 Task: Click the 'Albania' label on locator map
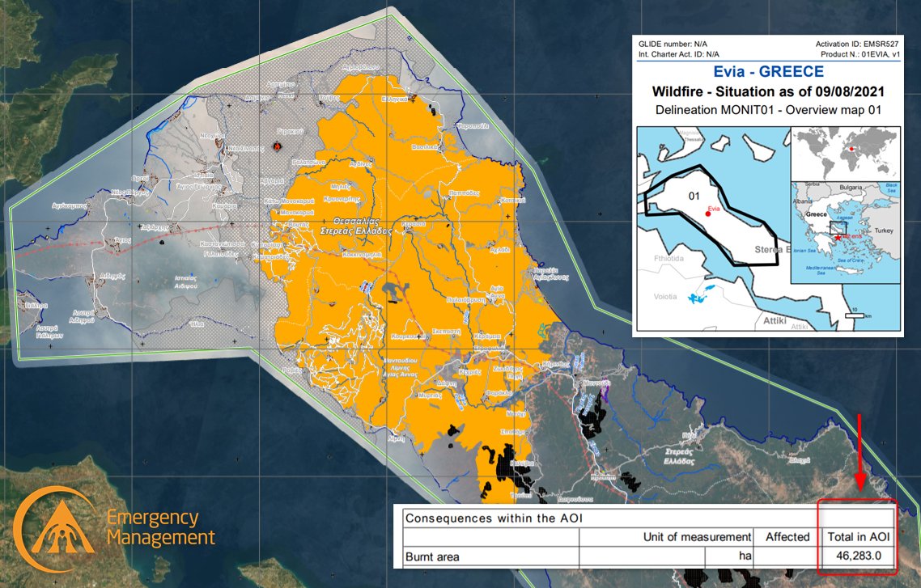click(x=803, y=201)
